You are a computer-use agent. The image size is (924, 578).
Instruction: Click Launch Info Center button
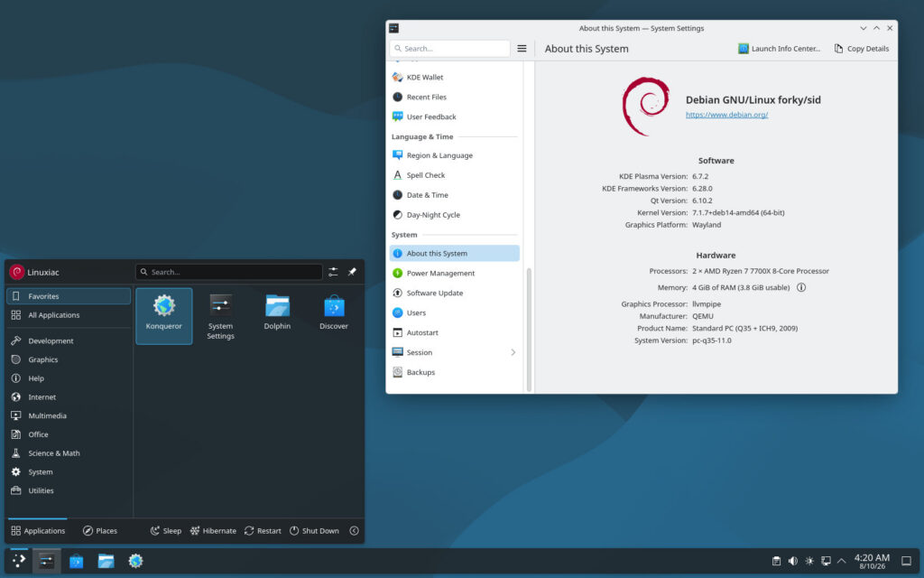tap(779, 49)
